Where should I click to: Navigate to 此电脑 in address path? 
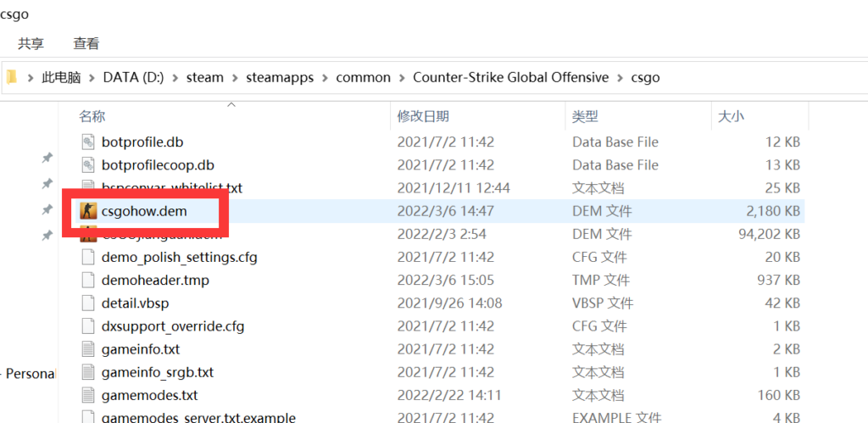[x=61, y=77]
